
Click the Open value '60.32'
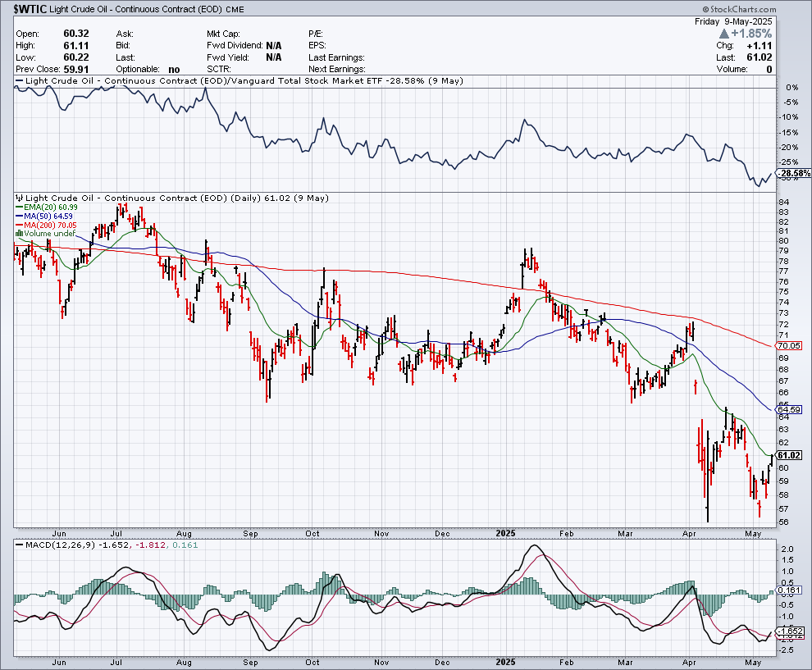[76, 34]
